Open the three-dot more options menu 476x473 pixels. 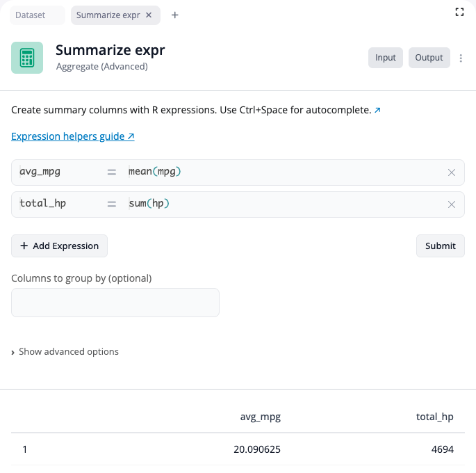click(x=461, y=58)
